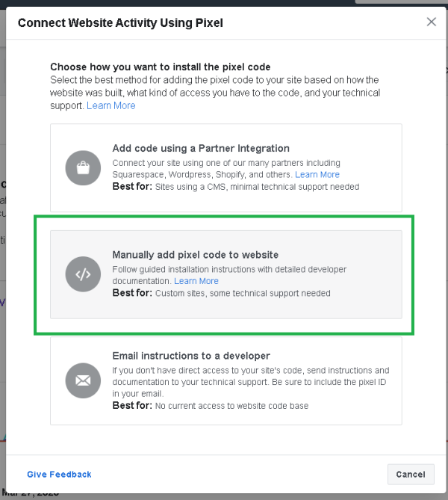Click the shopping bag Partner Integration icon
Image resolution: width=448 pixels, height=500 pixels.
point(83,167)
